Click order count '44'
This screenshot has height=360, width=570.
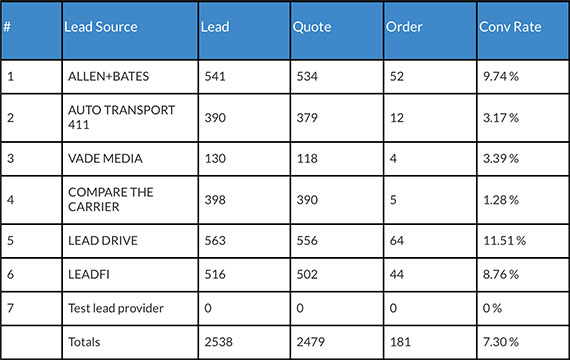coord(397,274)
